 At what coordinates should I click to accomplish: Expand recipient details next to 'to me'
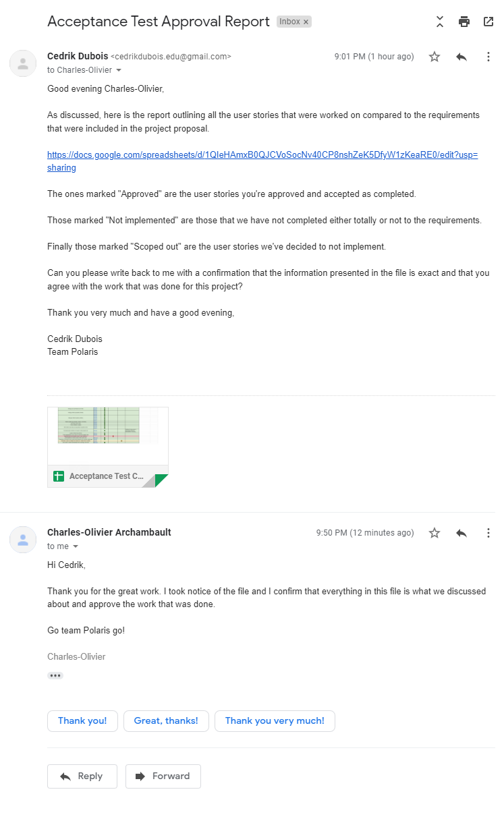pos(76,546)
